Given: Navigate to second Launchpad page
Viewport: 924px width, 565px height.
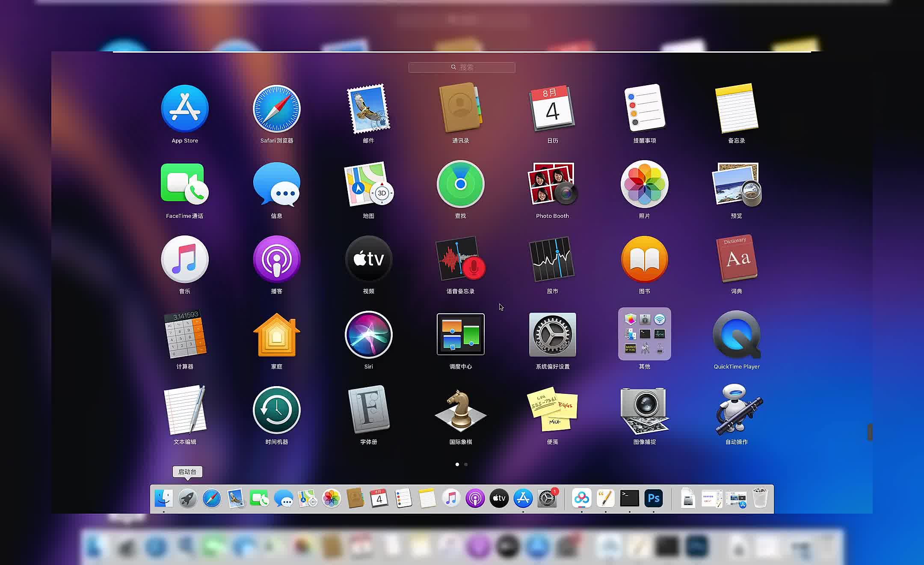Looking at the screenshot, I should [x=466, y=464].
